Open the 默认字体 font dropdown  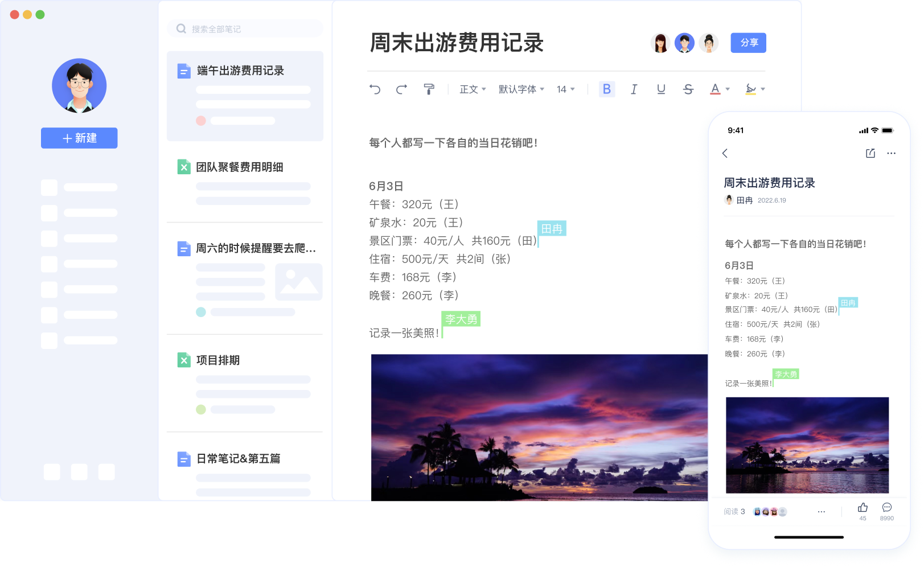(519, 89)
